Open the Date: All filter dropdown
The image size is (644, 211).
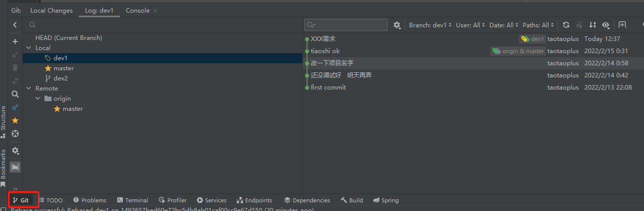(x=504, y=25)
